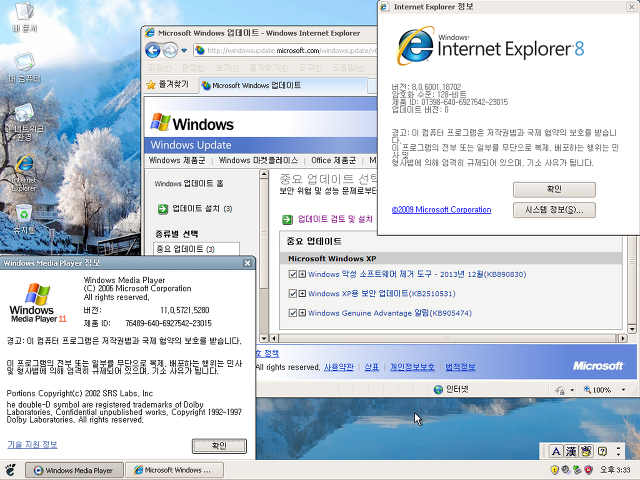Open Windows XP용 보안 업데이트 link
640x480 pixels.
382,293
